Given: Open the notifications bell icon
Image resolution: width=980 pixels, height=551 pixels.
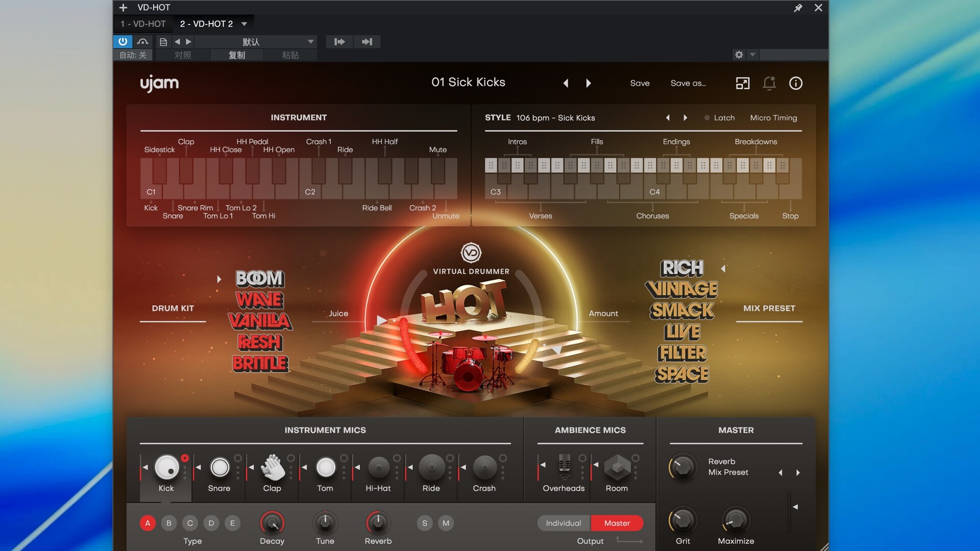Looking at the screenshot, I should (x=769, y=83).
